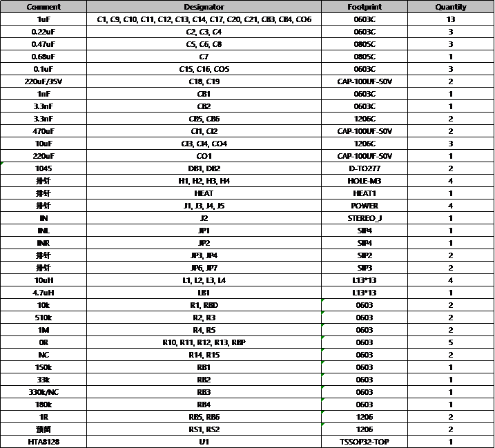Select the longest Designator cell in first row
Screen dimensions: 495x448
[x=204, y=20]
